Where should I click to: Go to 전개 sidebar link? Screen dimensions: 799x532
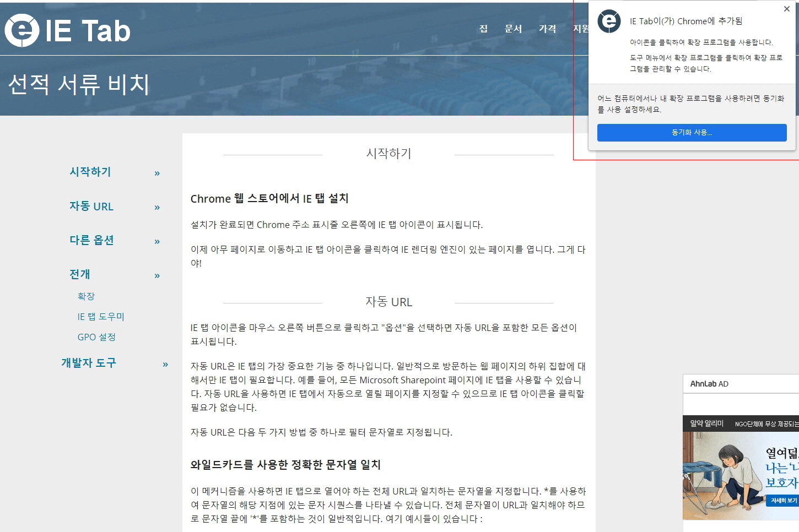pos(79,274)
